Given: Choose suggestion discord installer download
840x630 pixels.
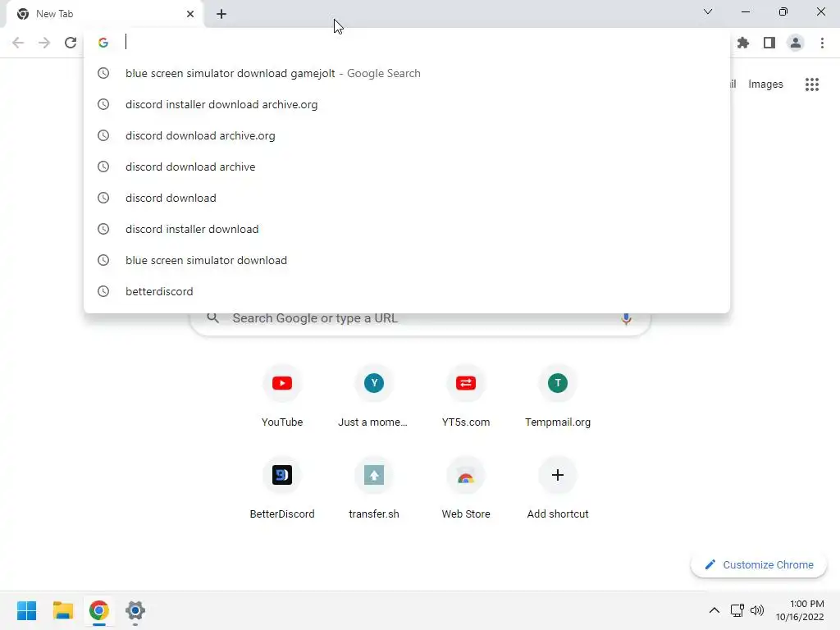Looking at the screenshot, I should (407, 229).
